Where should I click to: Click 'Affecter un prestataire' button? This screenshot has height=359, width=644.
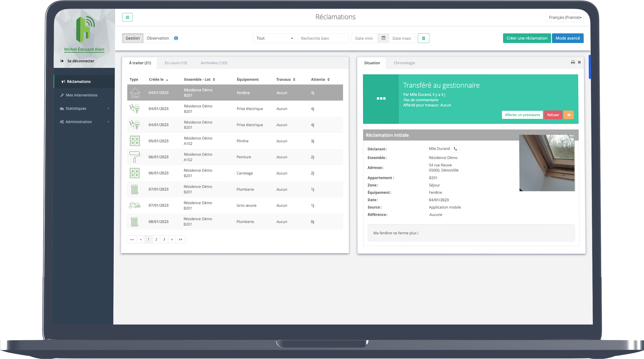click(x=522, y=115)
